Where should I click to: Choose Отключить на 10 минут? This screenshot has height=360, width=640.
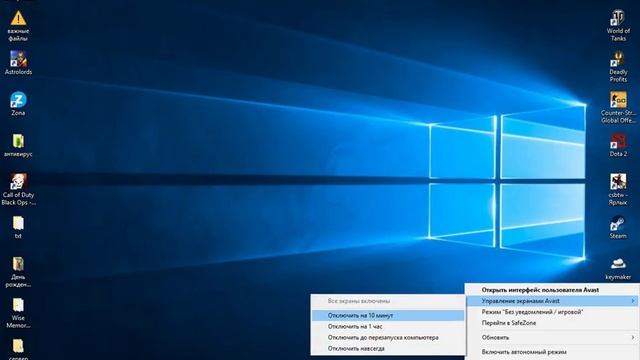coord(388,316)
